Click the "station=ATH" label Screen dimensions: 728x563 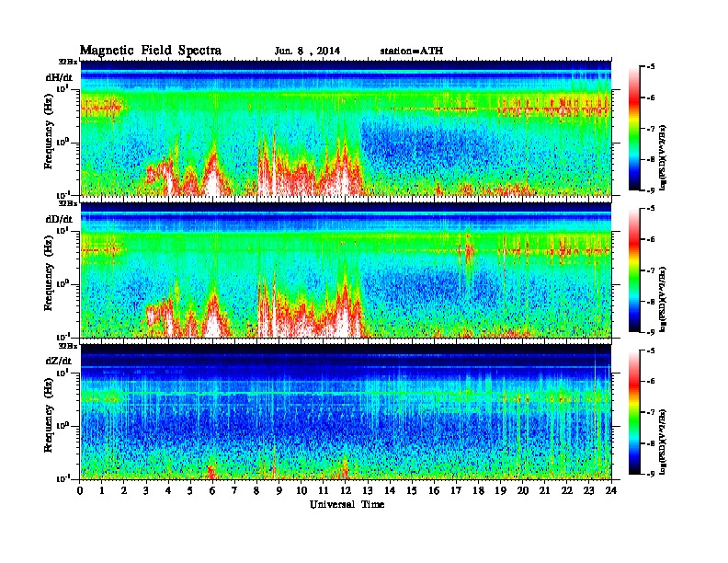click(412, 52)
